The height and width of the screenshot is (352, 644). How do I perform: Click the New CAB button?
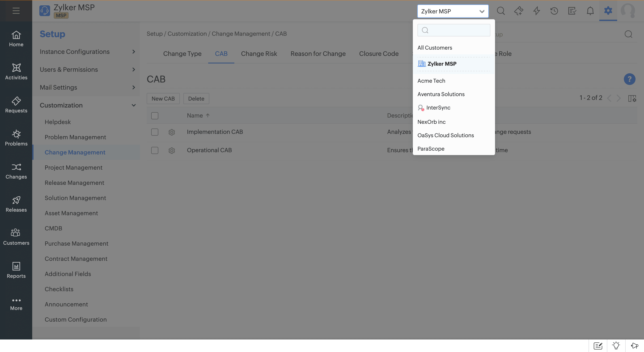[x=163, y=98]
